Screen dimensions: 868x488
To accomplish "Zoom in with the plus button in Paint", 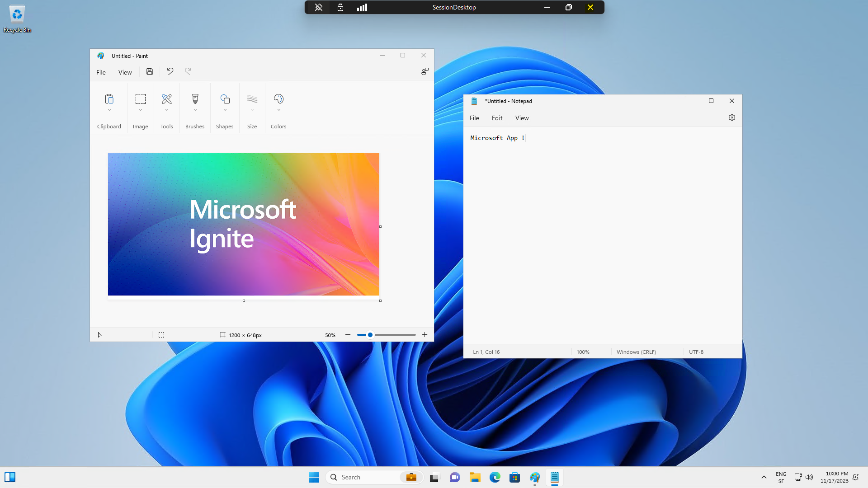I will (425, 335).
